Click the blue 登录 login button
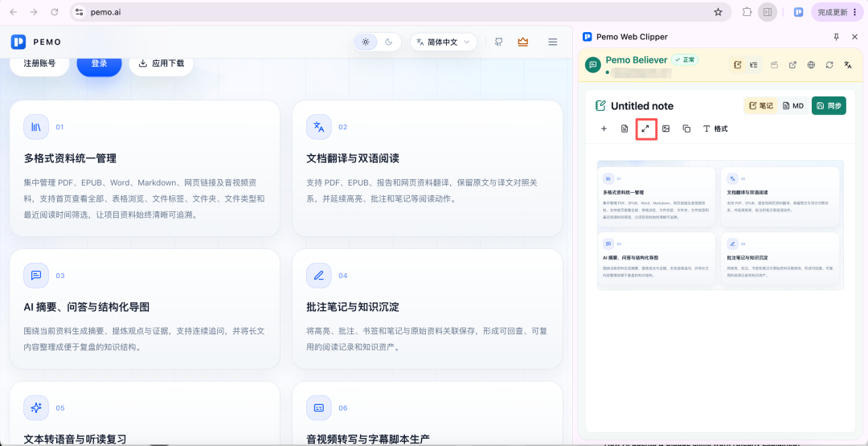The image size is (868, 446). 99,63
